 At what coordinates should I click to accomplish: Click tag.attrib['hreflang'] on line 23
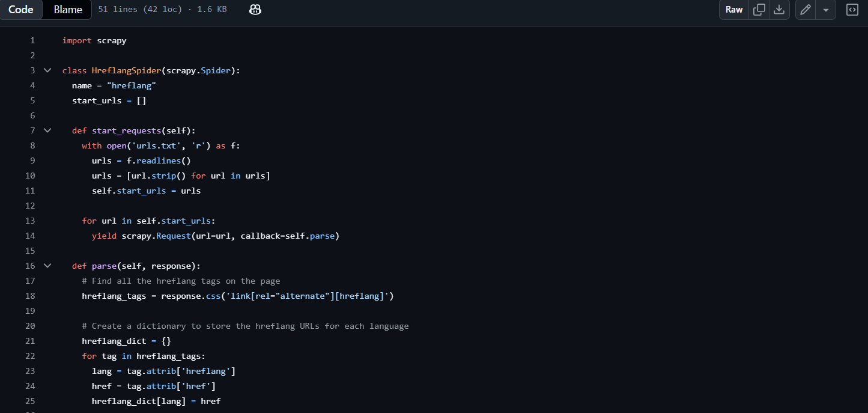(x=181, y=371)
